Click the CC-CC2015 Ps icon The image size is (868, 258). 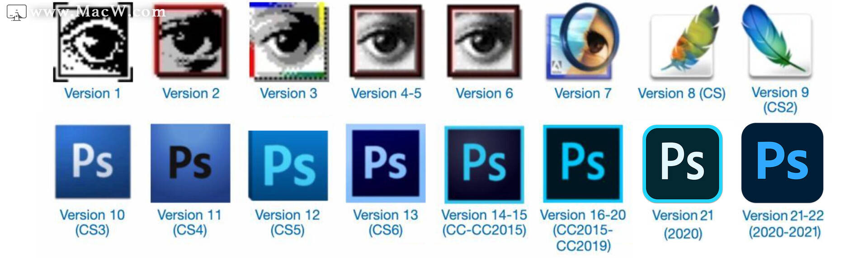point(484,164)
